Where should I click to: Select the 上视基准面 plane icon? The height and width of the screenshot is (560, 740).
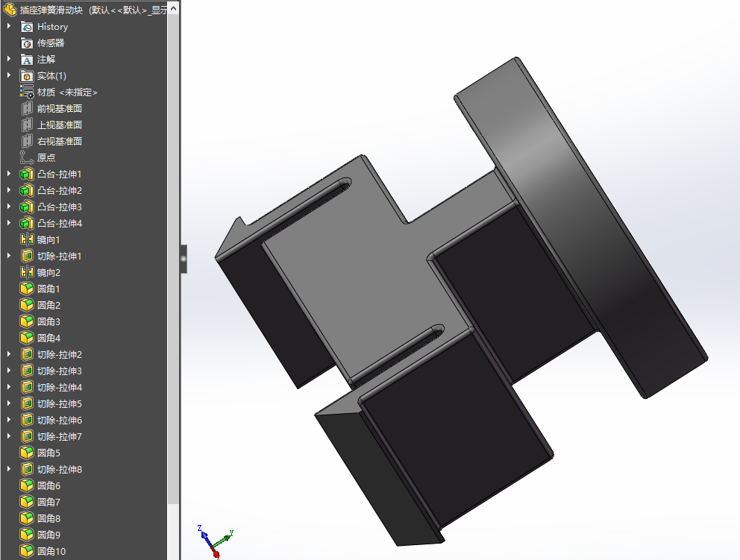pyautogui.click(x=27, y=125)
